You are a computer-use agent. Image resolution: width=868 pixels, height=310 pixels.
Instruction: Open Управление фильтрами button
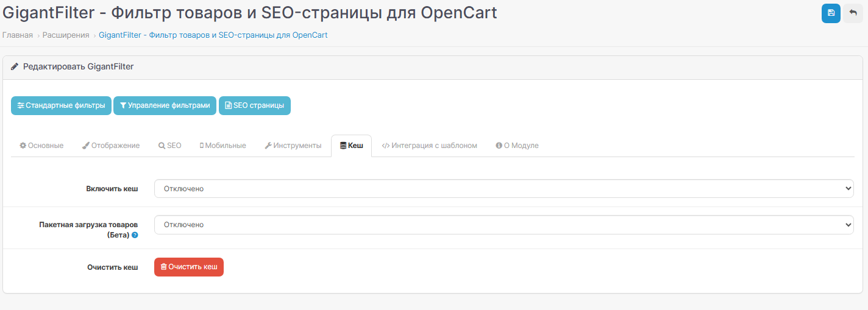(x=165, y=105)
